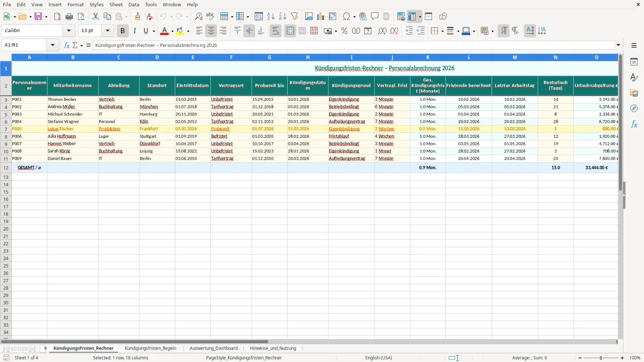Open sidebar Gallery panel
The height and width of the screenshot is (362, 644).
pos(634,93)
